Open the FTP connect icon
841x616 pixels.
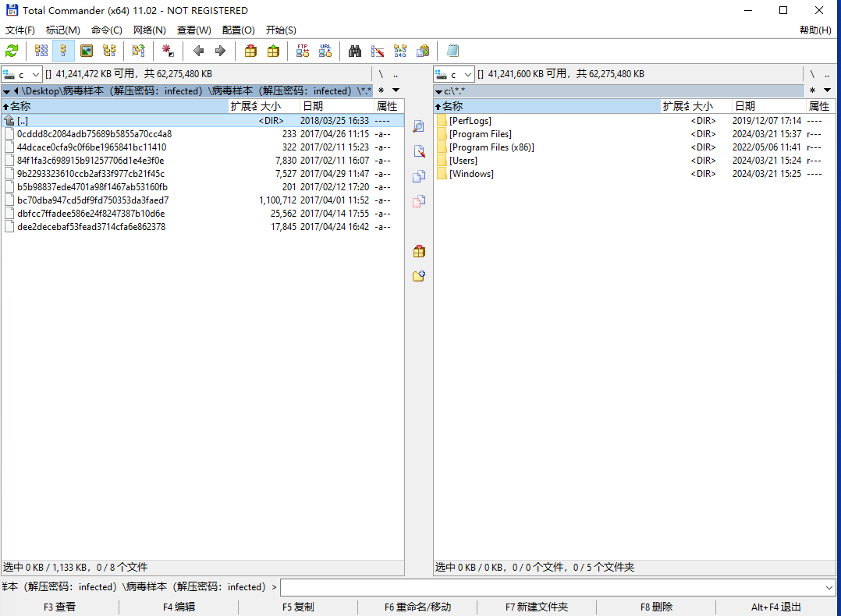coord(303,51)
